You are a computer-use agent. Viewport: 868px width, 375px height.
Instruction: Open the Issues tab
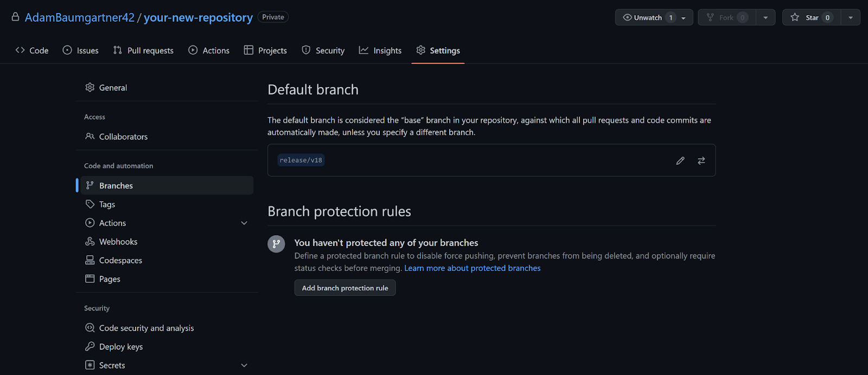(x=81, y=50)
